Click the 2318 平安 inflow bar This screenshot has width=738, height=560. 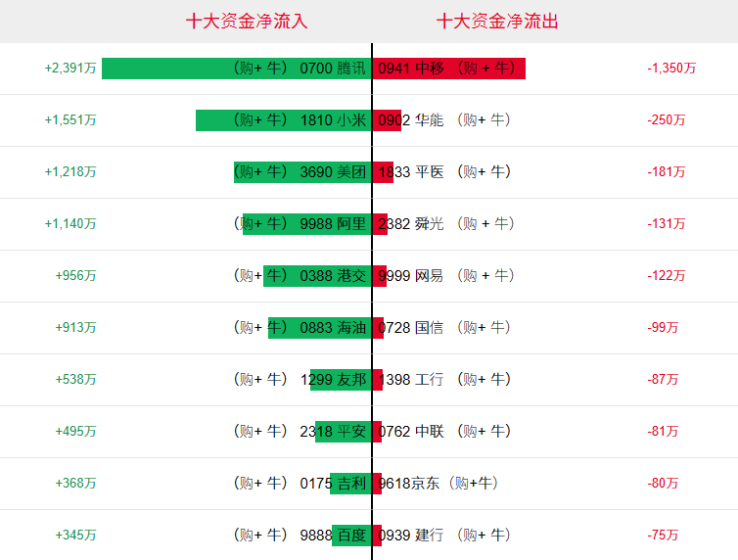tap(344, 431)
